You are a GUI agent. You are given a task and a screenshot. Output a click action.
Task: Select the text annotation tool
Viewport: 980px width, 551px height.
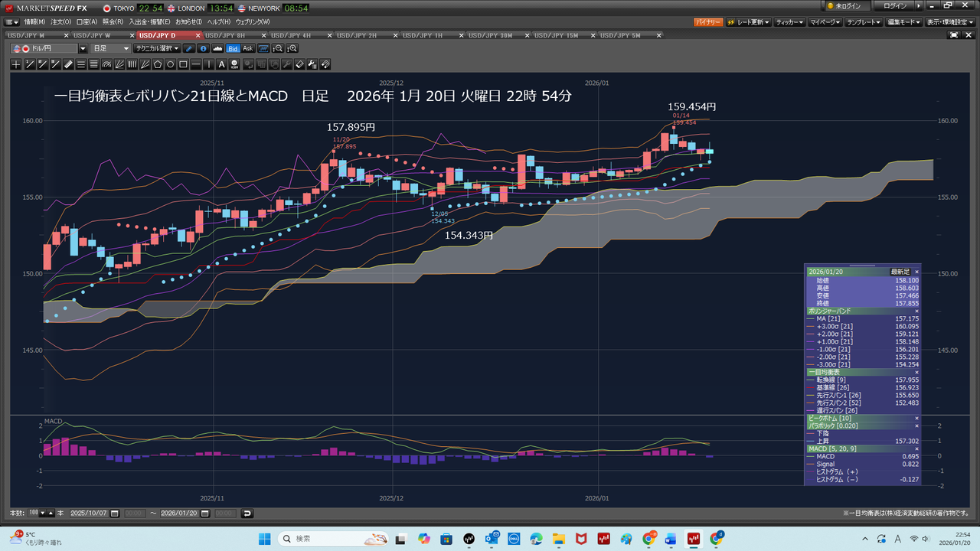pos(222,64)
